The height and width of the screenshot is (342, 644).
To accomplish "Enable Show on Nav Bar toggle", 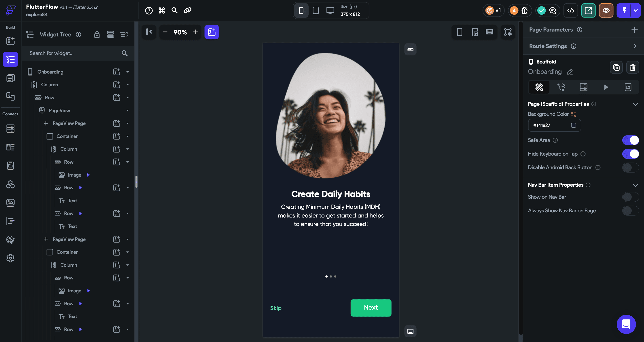I will pyautogui.click(x=630, y=197).
